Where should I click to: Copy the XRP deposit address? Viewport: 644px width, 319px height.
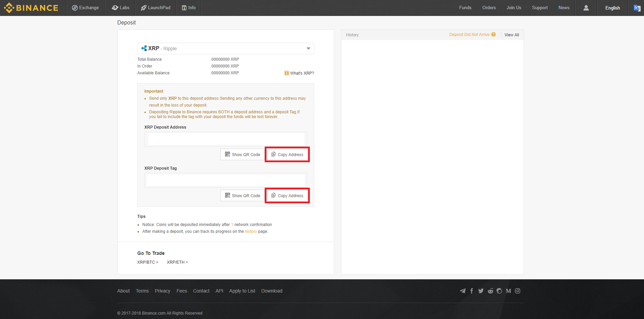pos(287,155)
